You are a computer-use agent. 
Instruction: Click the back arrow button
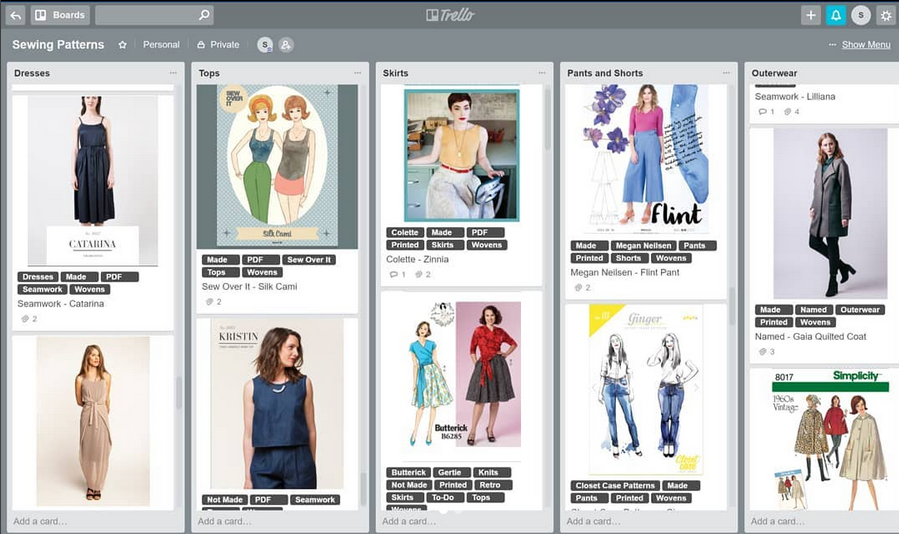click(x=15, y=15)
